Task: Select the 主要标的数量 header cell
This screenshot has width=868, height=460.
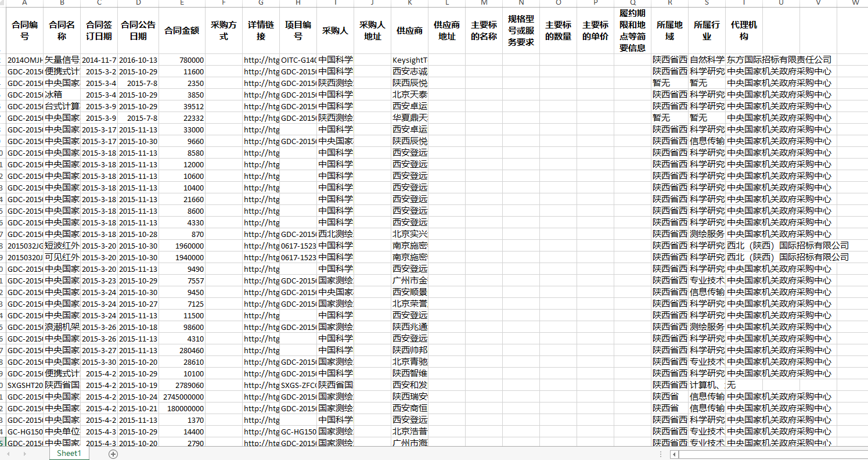Action: tap(558, 31)
